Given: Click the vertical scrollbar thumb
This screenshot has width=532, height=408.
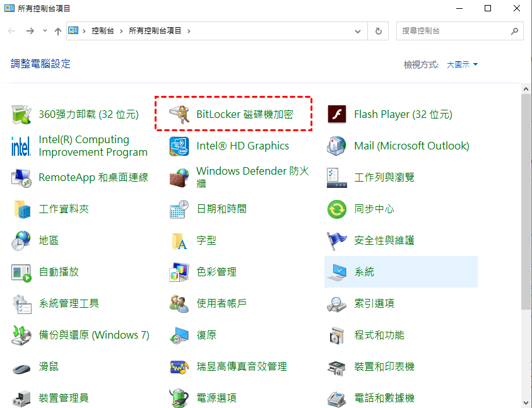Looking at the screenshot, I should coord(526,202).
